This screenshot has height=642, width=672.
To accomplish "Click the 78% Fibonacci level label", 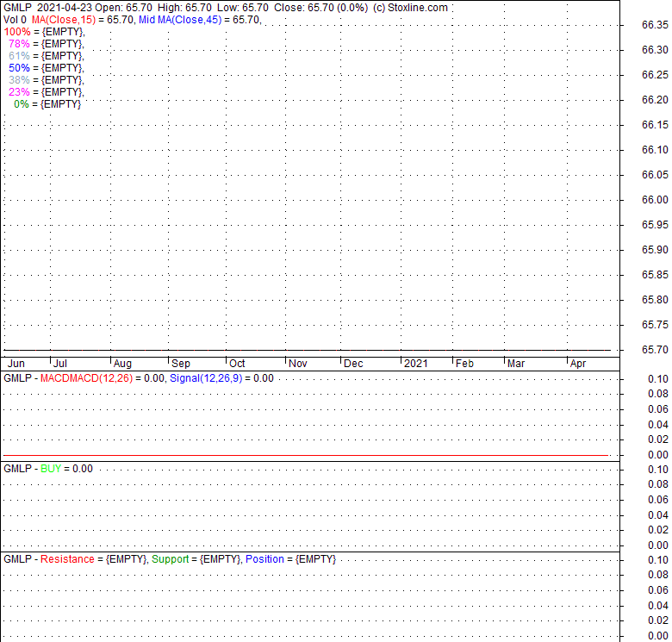I will (x=19, y=44).
